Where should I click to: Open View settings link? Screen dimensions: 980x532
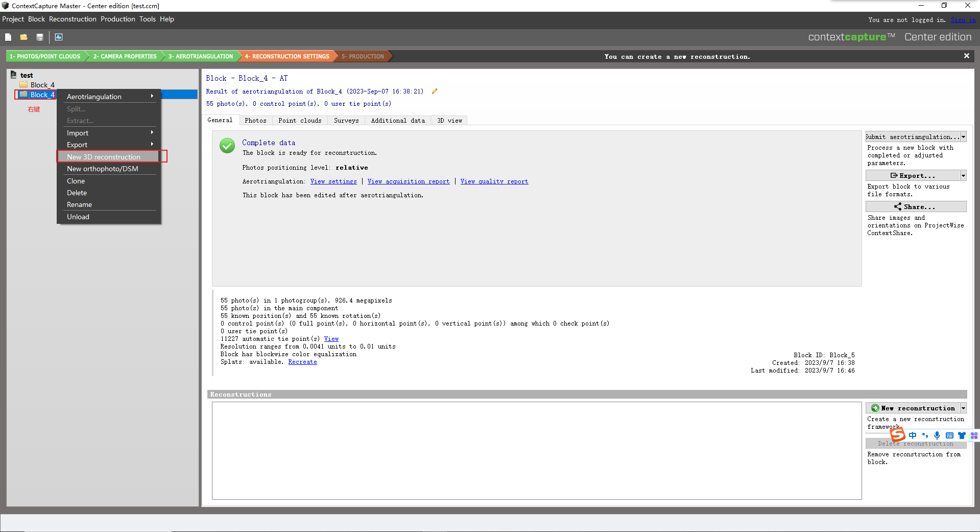pos(333,181)
